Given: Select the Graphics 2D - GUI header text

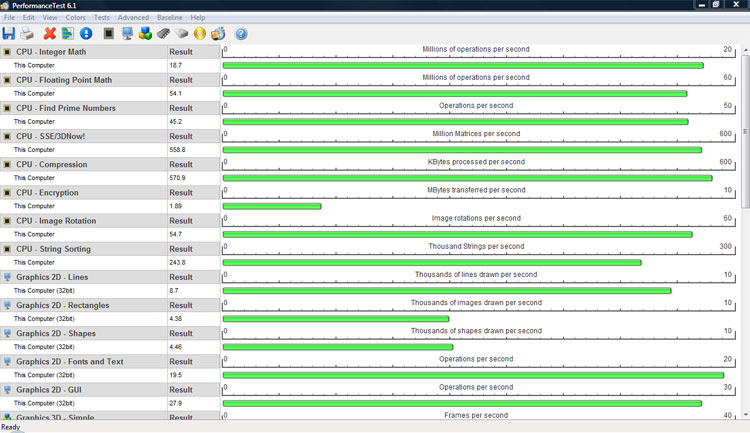Looking at the screenshot, I should (x=49, y=390).
